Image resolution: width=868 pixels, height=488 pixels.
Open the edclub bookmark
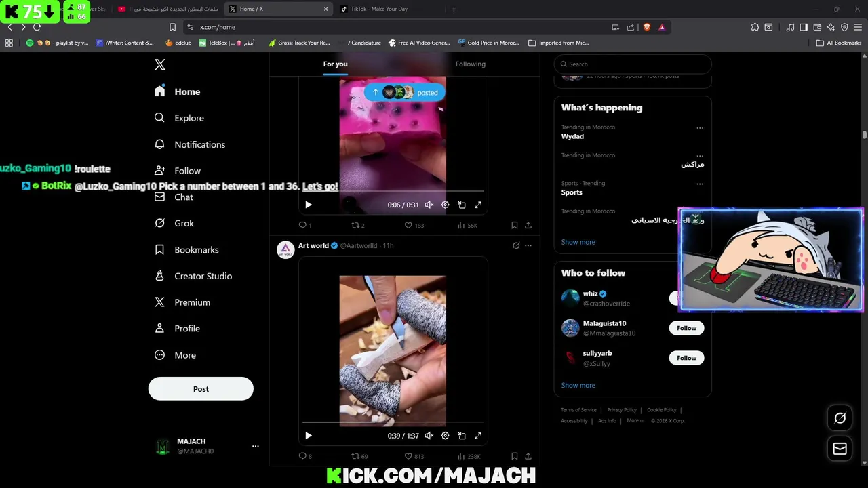coord(178,43)
